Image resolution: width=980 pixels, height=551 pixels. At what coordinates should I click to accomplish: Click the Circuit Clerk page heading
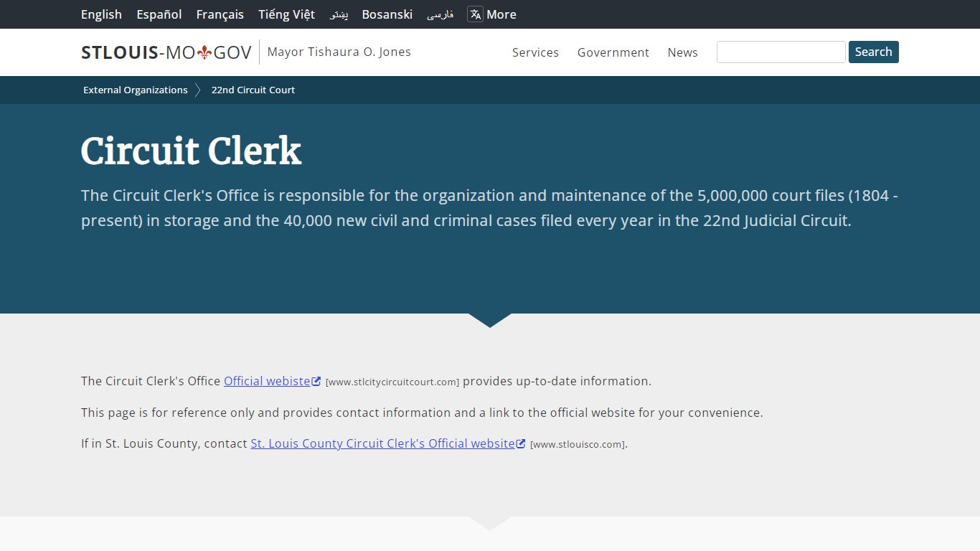(192, 151)
